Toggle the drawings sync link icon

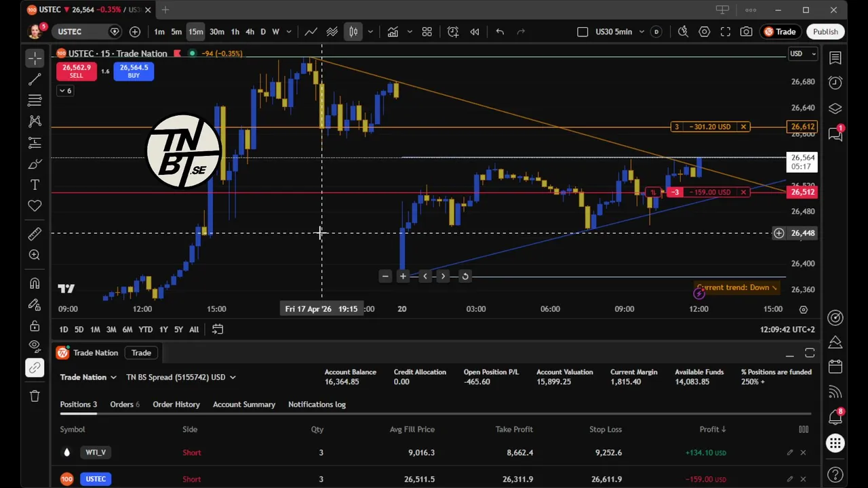coord(35,367)
